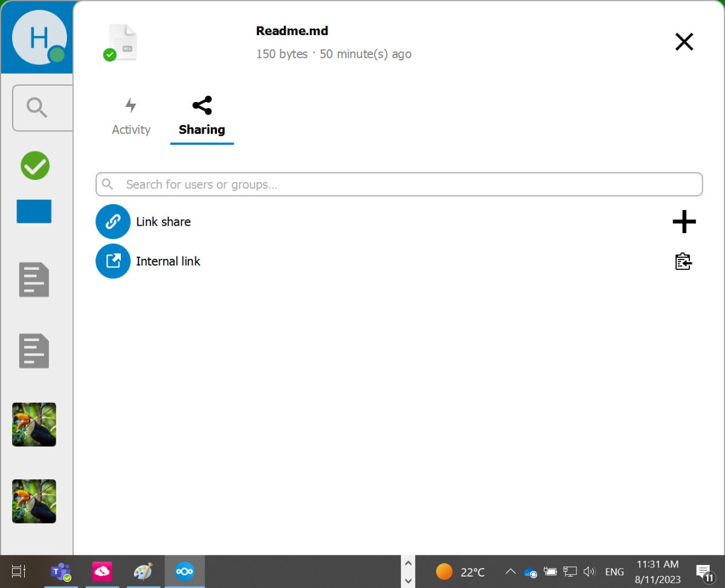Image resolution: width=725 pixels, height=588 pixels.
Task: Click the network tray icon
Action: (x=570, y=571)
